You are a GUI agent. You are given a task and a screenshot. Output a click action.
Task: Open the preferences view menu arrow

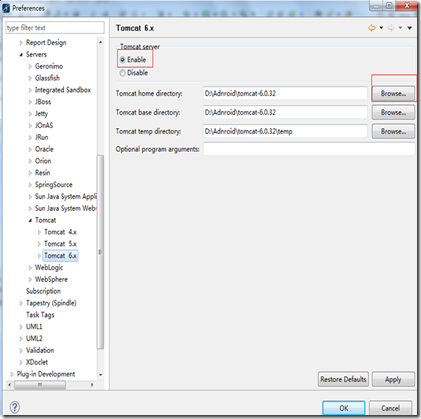click(410, 28)
